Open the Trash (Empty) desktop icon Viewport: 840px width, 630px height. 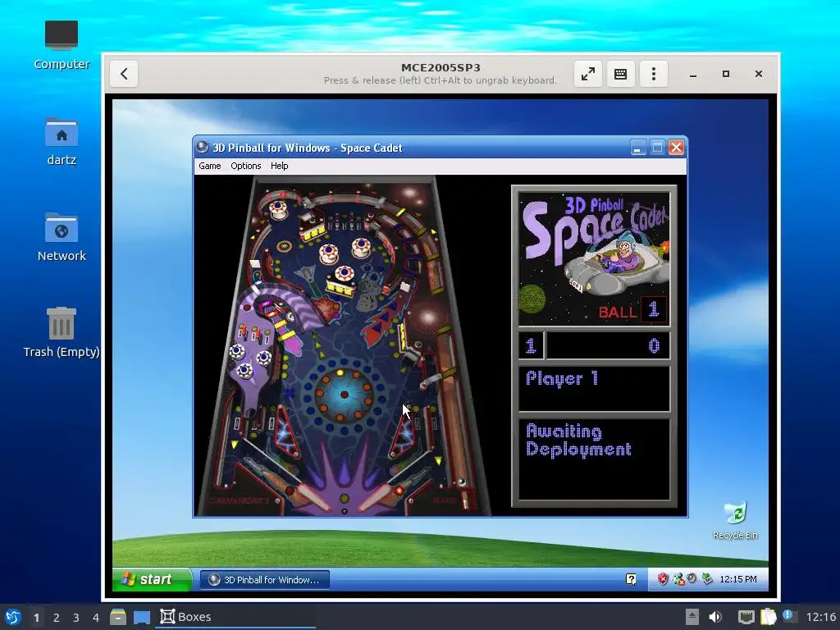[x=62, y=333]
